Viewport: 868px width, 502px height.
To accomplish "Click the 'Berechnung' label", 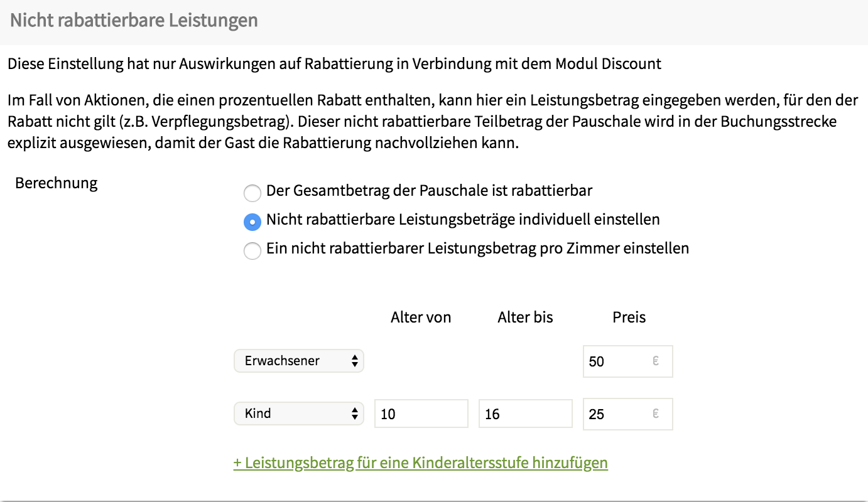I will pyautogui.click(x=57, y=183).
